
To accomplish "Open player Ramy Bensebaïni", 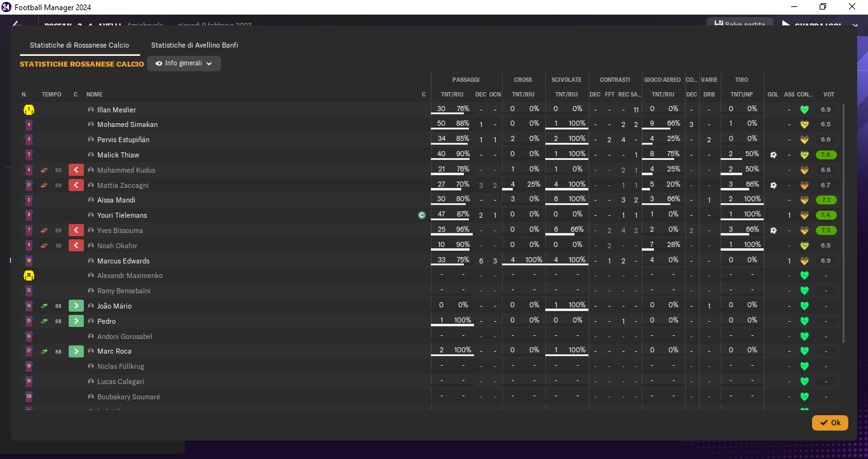I will [124, 291].
